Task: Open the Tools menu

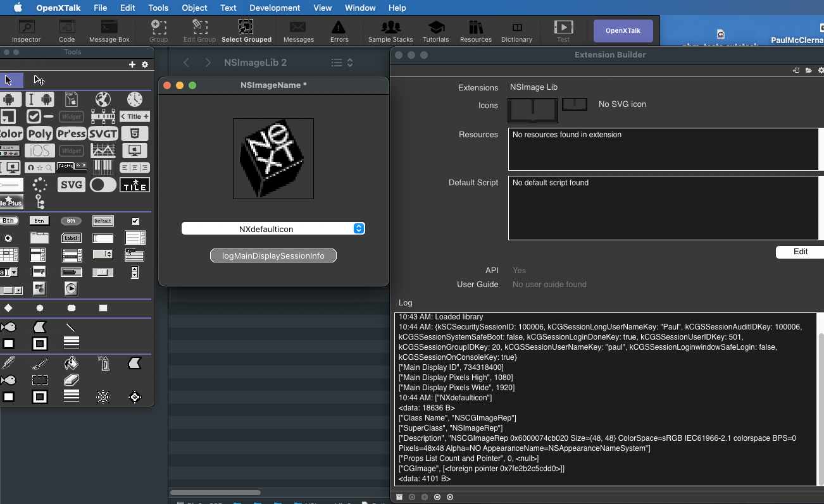Action: click(x=158, y=8)
